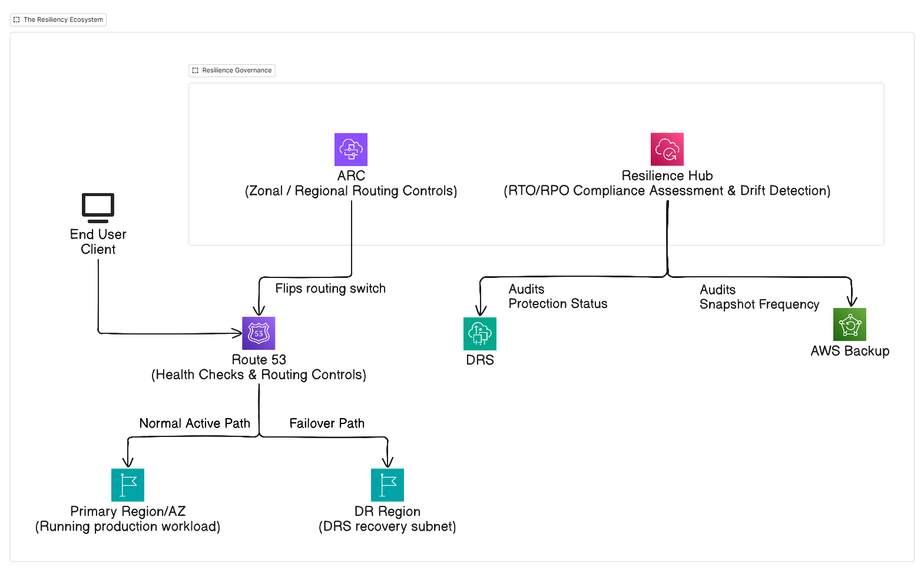The height and width of the screenshot is (573, 924).
Task: Click '(DRS recovery subnet)' caption
Action: click(x=388, y=526)
